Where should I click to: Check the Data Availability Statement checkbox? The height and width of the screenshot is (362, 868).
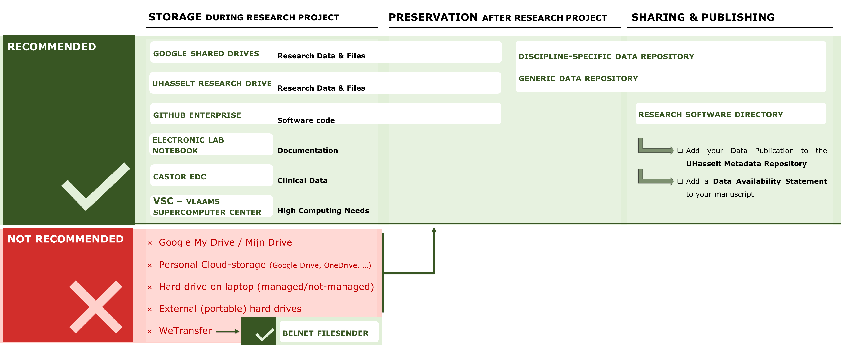point(680,181)
